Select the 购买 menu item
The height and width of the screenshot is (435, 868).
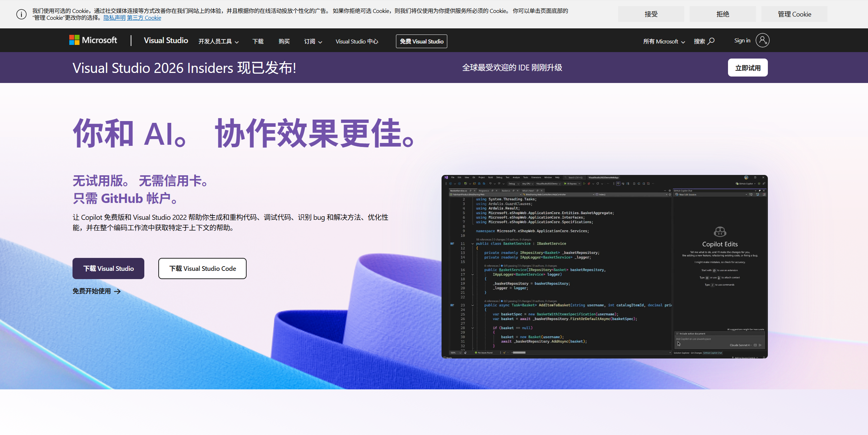tap(284, 41)
